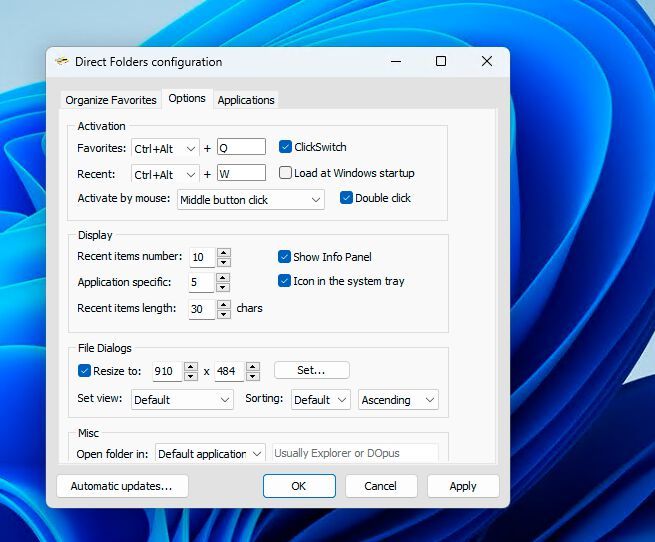Increase Application specific count up arrow
655x542 pixels.
point(223,277)
